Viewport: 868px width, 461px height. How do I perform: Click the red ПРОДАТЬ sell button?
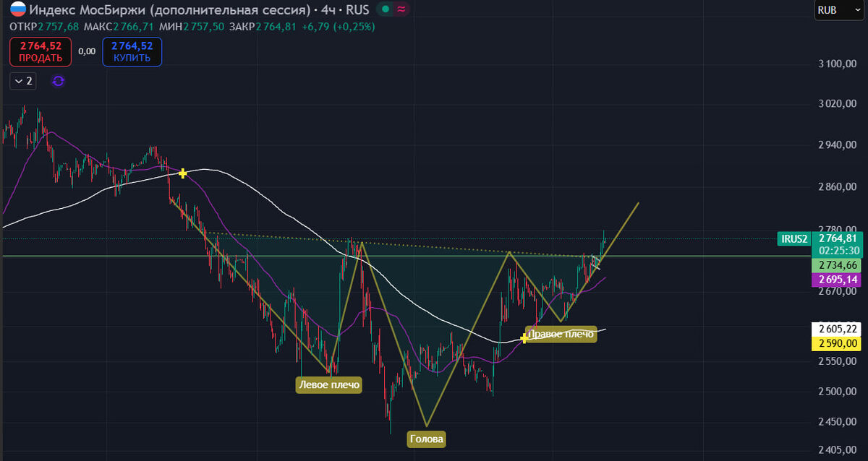click(41, 52)
